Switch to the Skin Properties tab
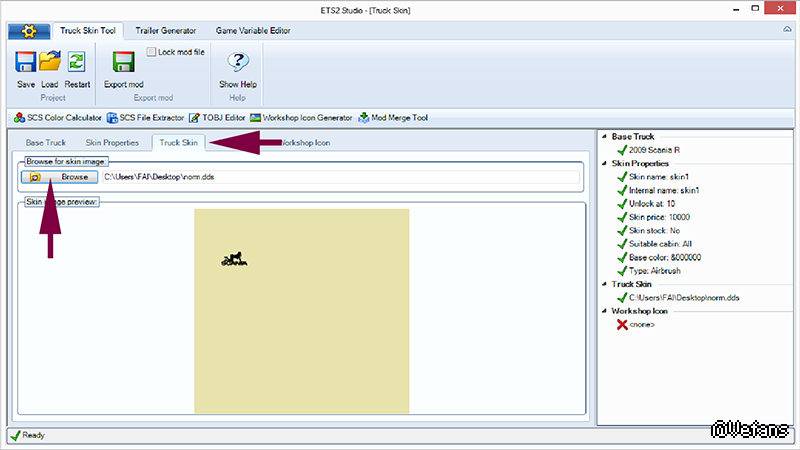This screenshot has width=800, height=450. coord(111,143)
